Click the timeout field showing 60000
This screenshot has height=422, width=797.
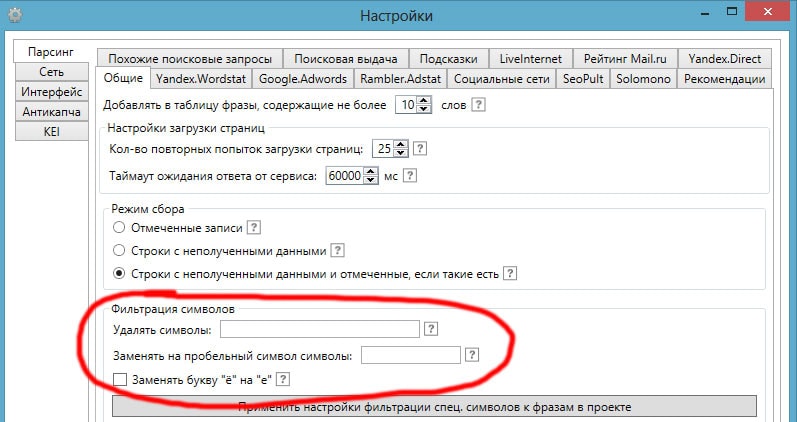click(x=345, y=176)
